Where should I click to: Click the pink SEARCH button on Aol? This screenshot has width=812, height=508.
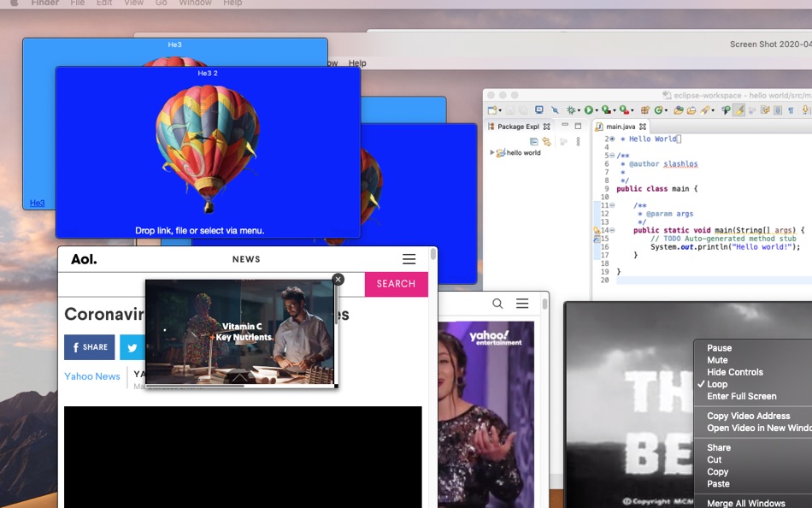tap(396, 284)
